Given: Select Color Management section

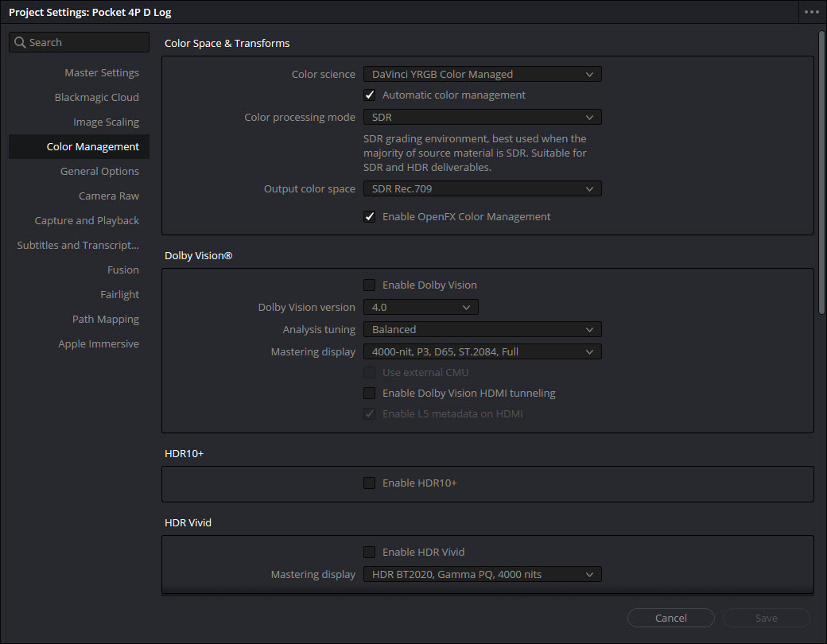Looking at the screenshot, I should (x=79, y=146).
